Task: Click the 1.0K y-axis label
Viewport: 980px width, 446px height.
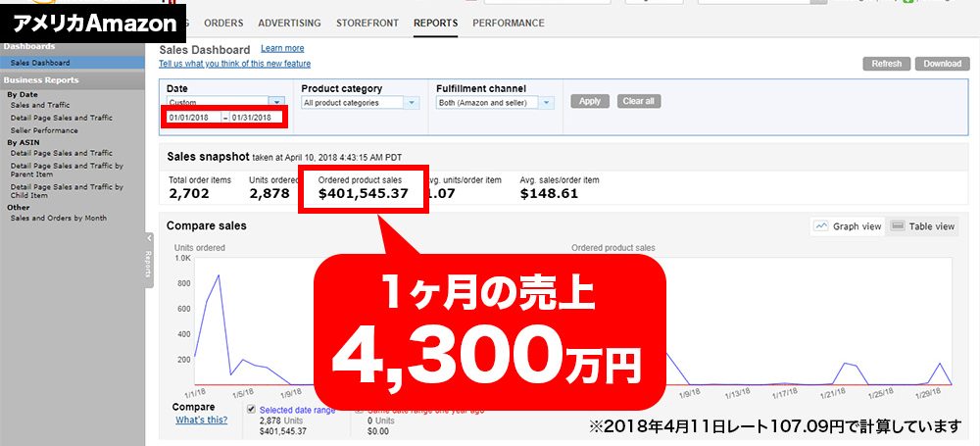Action: (x=182, y=258)
